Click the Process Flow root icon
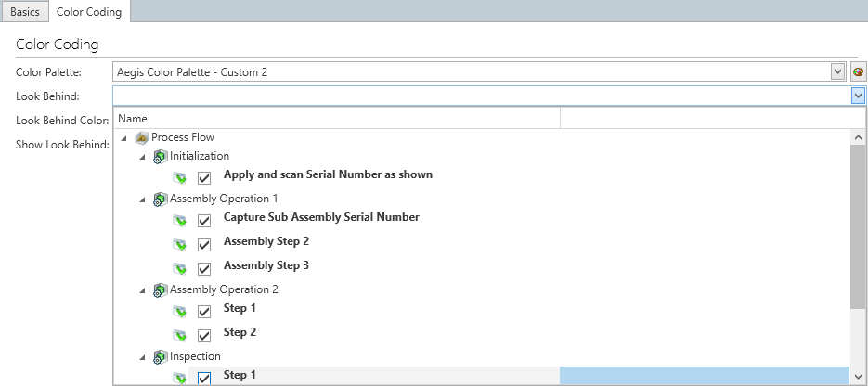This screenshot has width=868, height=386. click(142, 137)
